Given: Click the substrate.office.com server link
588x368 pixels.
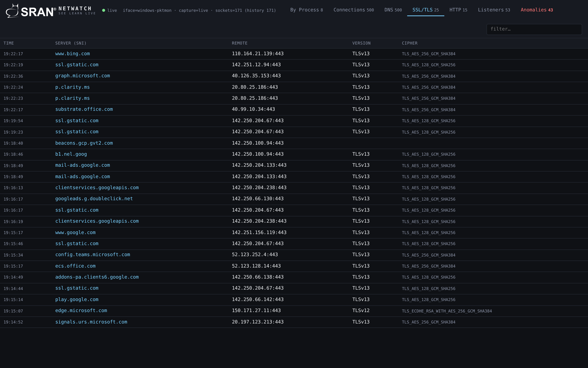Looking at the screenshot, I should click(84, 109).
